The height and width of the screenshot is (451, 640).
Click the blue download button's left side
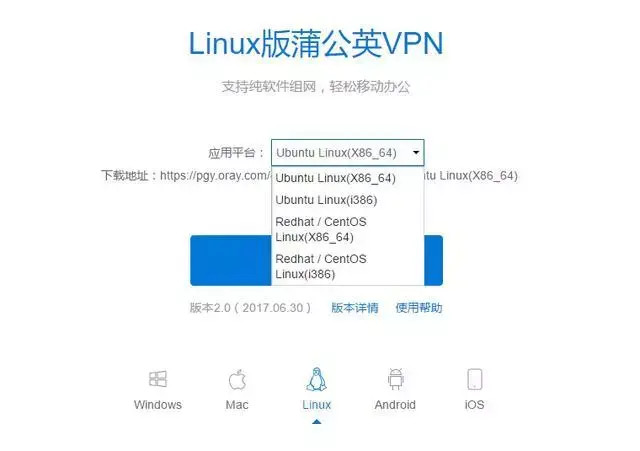point(231,260)
